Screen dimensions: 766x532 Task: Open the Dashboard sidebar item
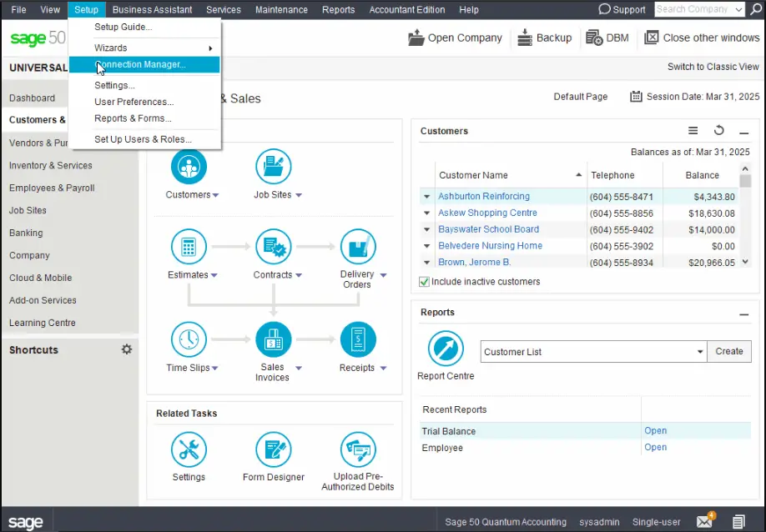coord(32,98)
